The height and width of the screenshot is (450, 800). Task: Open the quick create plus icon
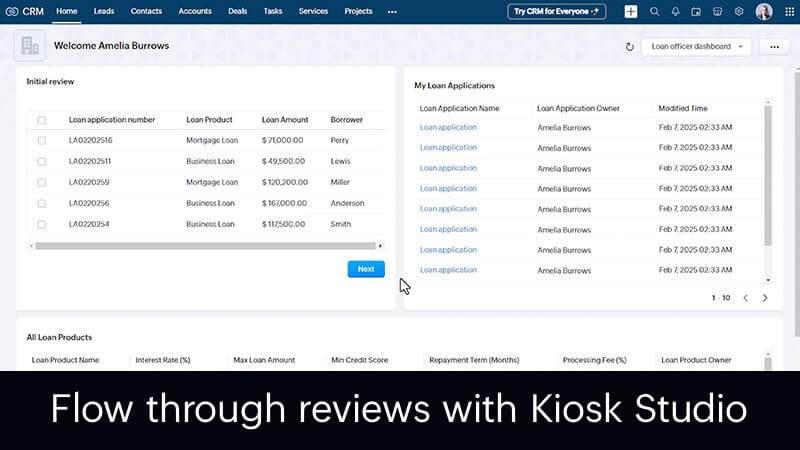click(631, 11)
